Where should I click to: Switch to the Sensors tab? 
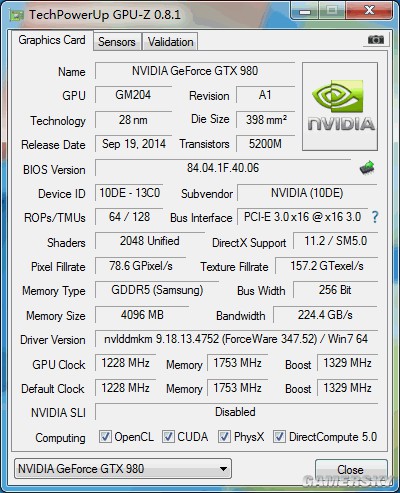[x=117, y=42]
